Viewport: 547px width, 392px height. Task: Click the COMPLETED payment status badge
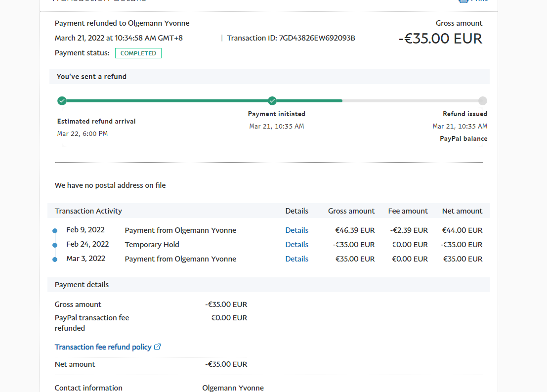coord(138,53)
